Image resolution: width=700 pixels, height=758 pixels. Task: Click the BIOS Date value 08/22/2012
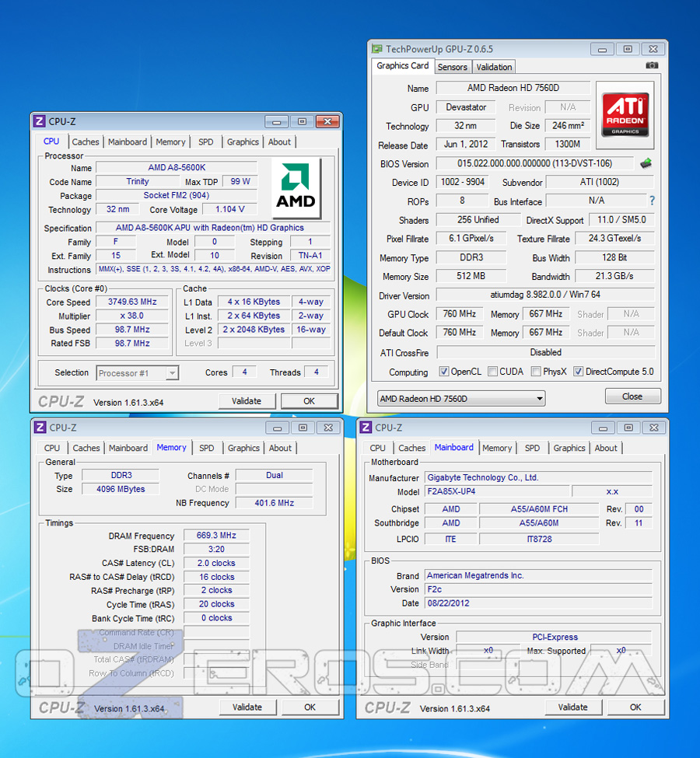pyautogui.click(x=538, y=603)
